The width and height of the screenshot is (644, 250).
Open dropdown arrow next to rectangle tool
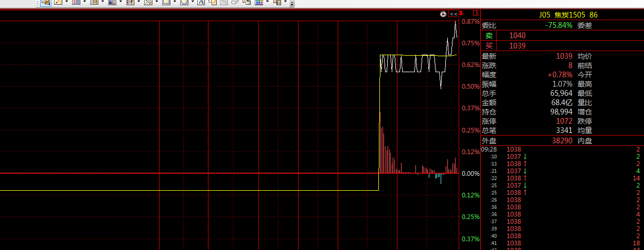click(x=175, y=2)
